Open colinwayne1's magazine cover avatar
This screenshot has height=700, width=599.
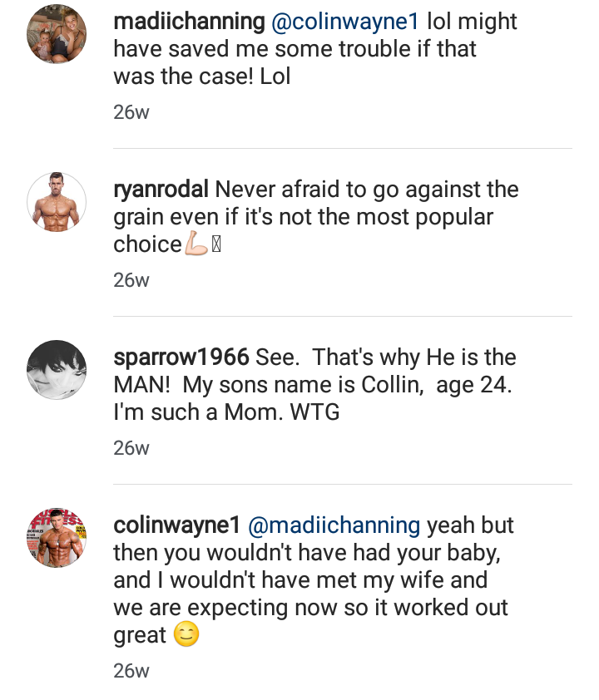tap(57, 538)
